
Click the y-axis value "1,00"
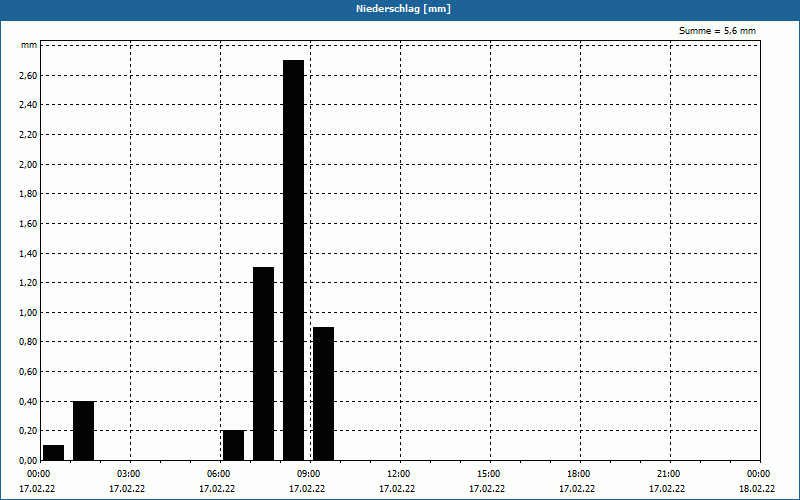[x=29, y=312]
